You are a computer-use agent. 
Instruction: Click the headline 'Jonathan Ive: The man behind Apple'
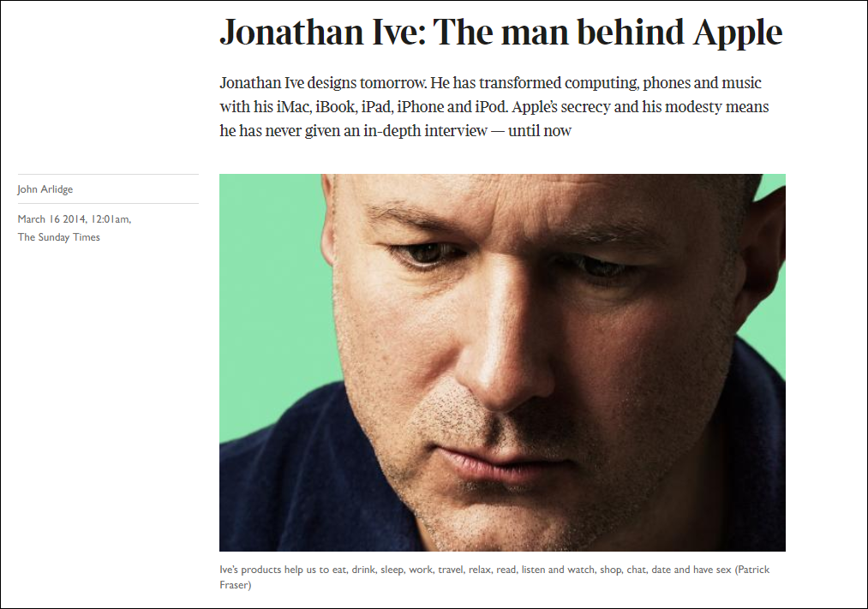click(501, 32)
